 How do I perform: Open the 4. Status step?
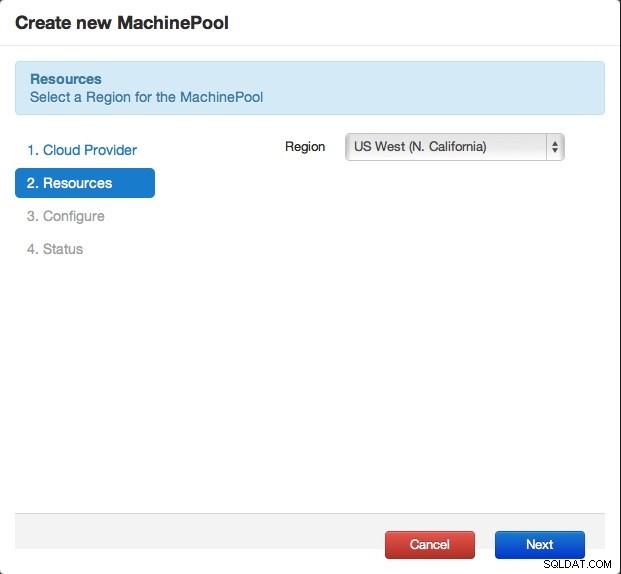coord(55,249)
